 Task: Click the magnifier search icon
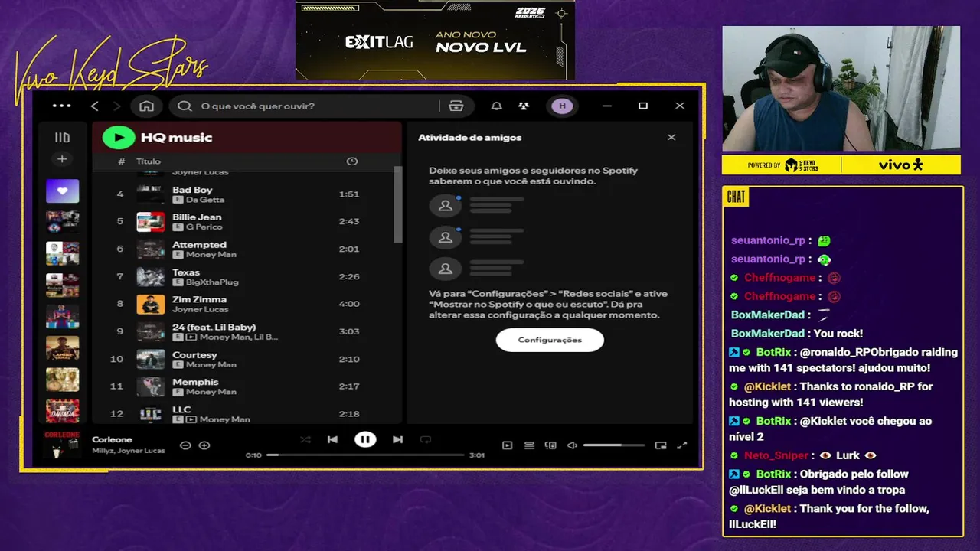[185, 106]
